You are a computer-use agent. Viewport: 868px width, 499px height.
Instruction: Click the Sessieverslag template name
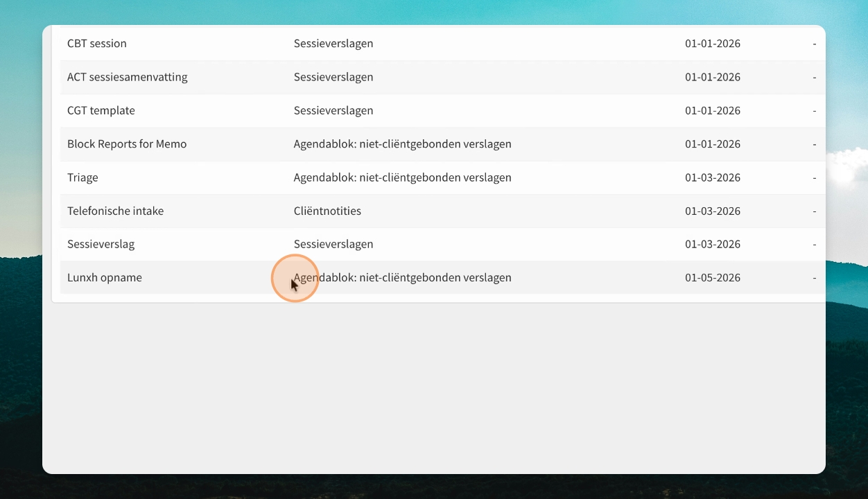point(101,244)
